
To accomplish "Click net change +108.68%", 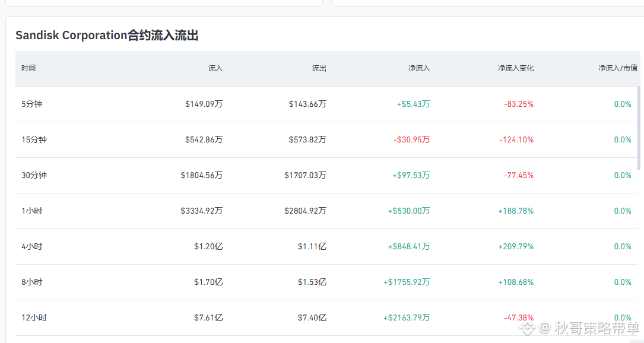I will pyautogui.click(x=516, y=282).
